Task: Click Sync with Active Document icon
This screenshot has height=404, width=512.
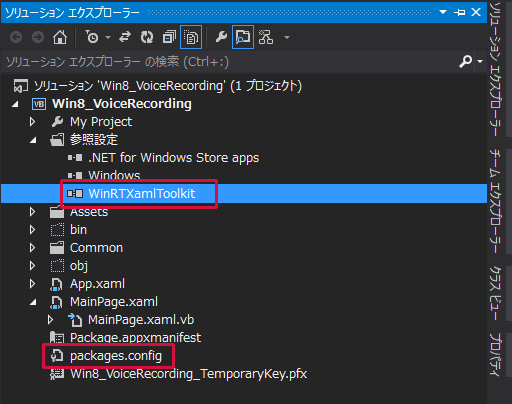Action: click(x=125, y=37)
